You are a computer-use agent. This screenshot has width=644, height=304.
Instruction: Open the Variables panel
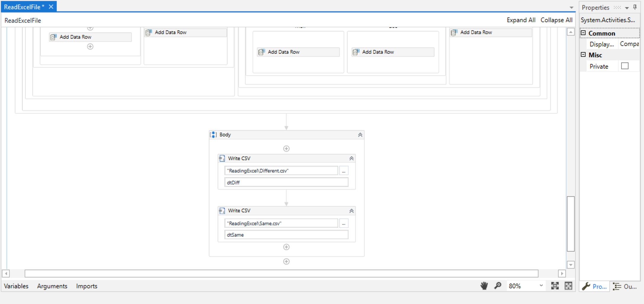click(x=16, y=286)
